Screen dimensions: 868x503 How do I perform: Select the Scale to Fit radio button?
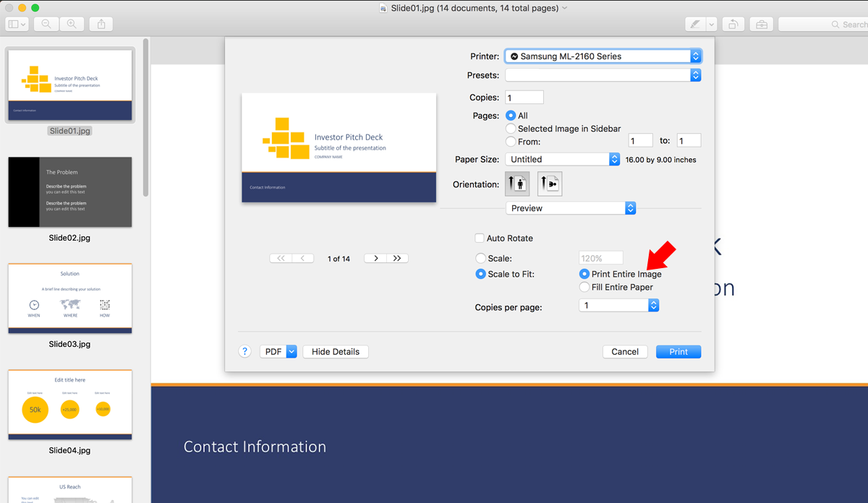(481, 274)
